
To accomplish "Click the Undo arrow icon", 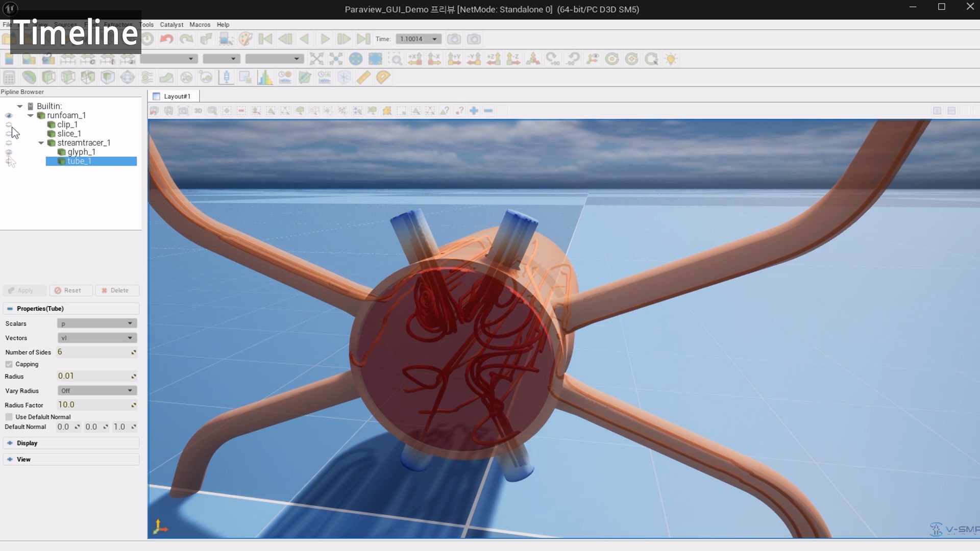I will click(166, 39).
